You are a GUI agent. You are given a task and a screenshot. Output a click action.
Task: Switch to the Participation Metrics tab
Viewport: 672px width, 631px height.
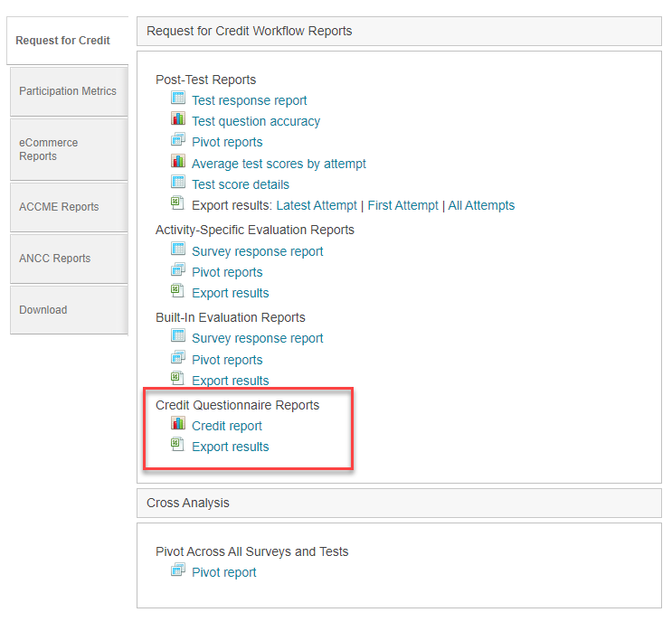[69, 91]
